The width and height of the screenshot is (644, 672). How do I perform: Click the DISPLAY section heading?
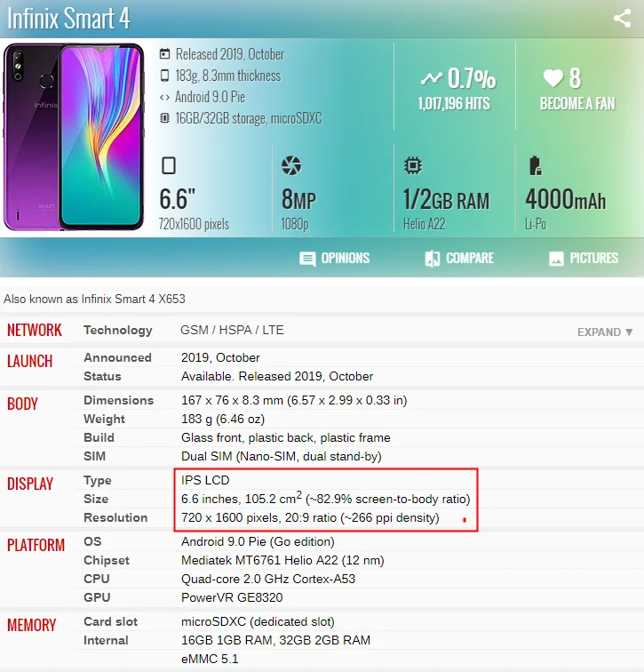(30, 484)
